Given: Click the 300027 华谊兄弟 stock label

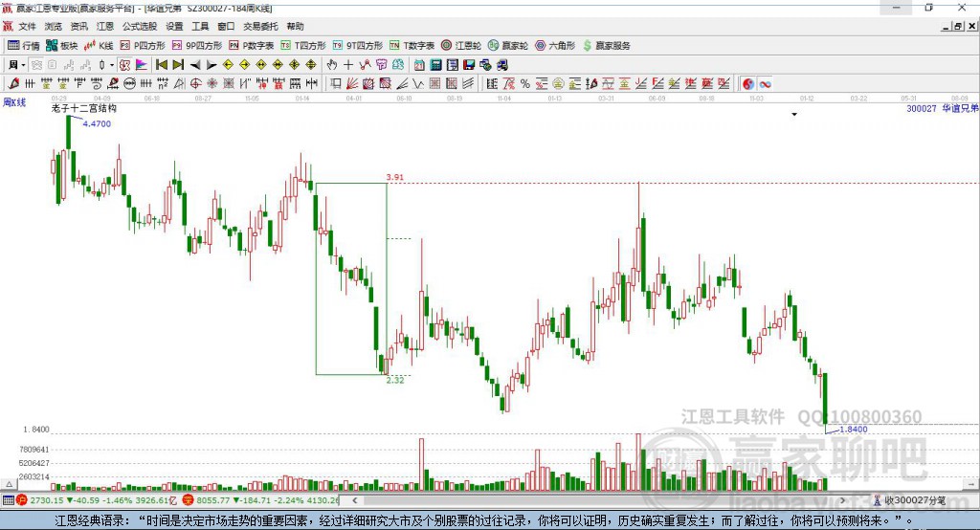Looking at the screenshot, I should coord(942,108).
